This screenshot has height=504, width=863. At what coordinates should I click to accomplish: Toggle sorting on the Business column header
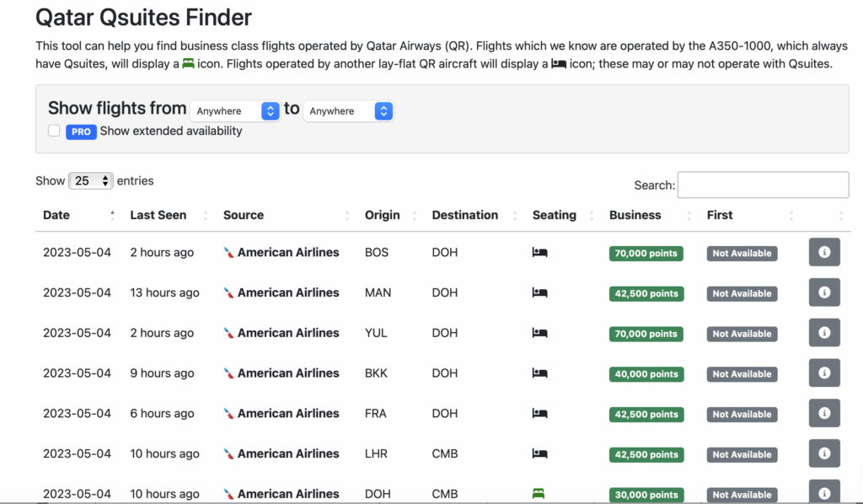[635, 215]
